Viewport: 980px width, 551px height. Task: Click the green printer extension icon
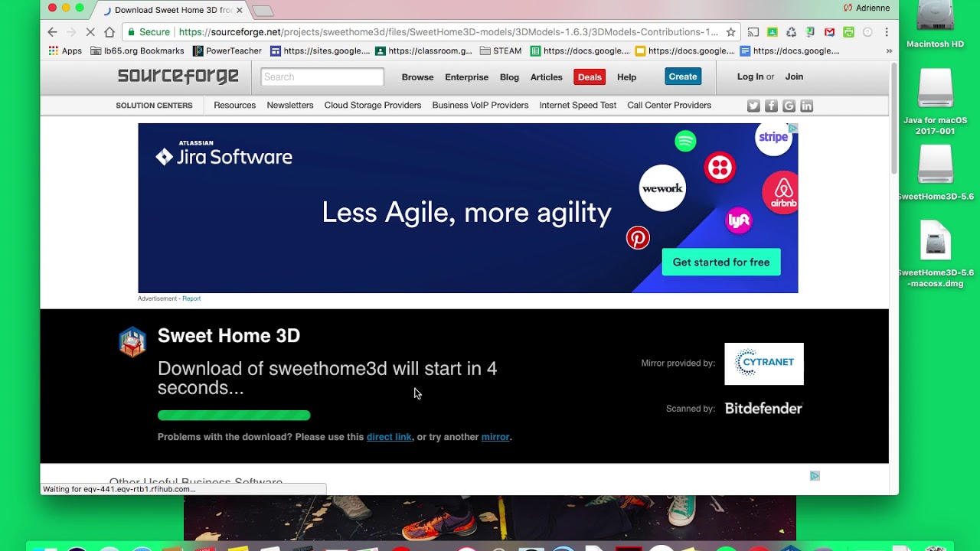848,32
